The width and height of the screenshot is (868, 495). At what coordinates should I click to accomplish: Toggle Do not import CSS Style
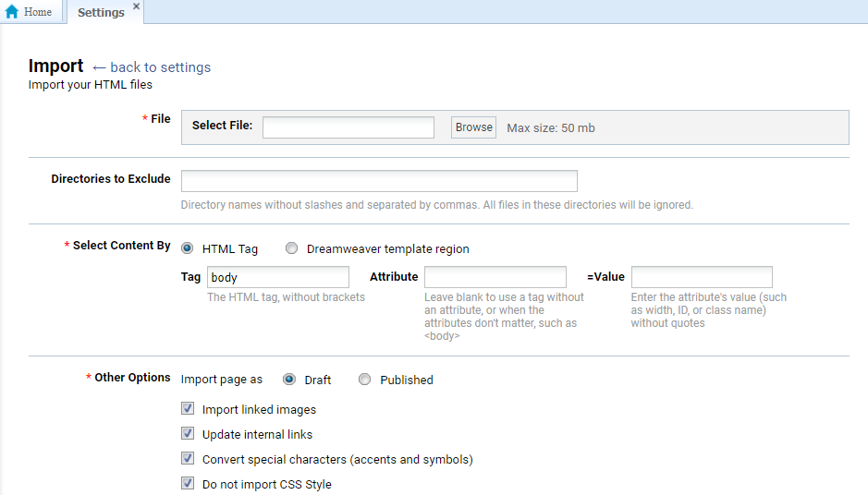click(188, 484)
